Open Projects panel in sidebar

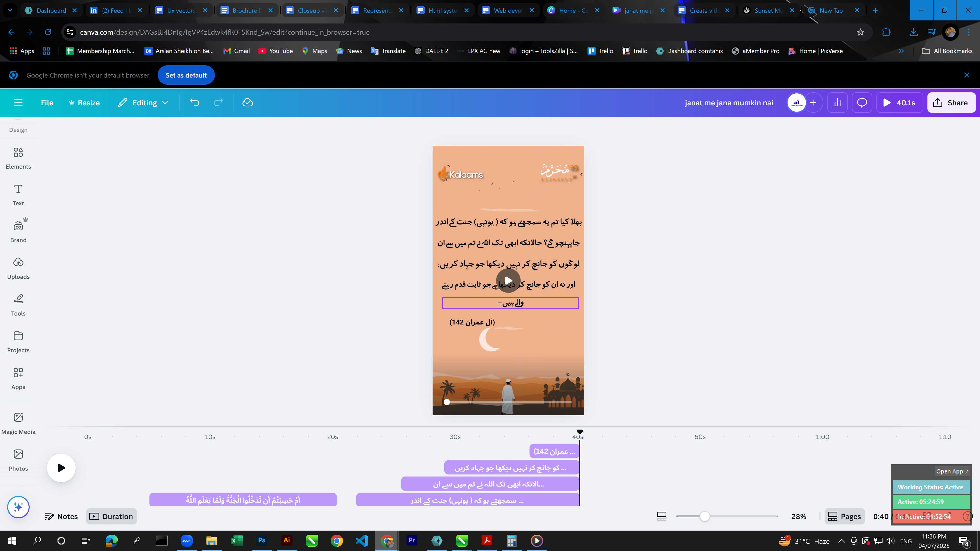coord(18,342)
